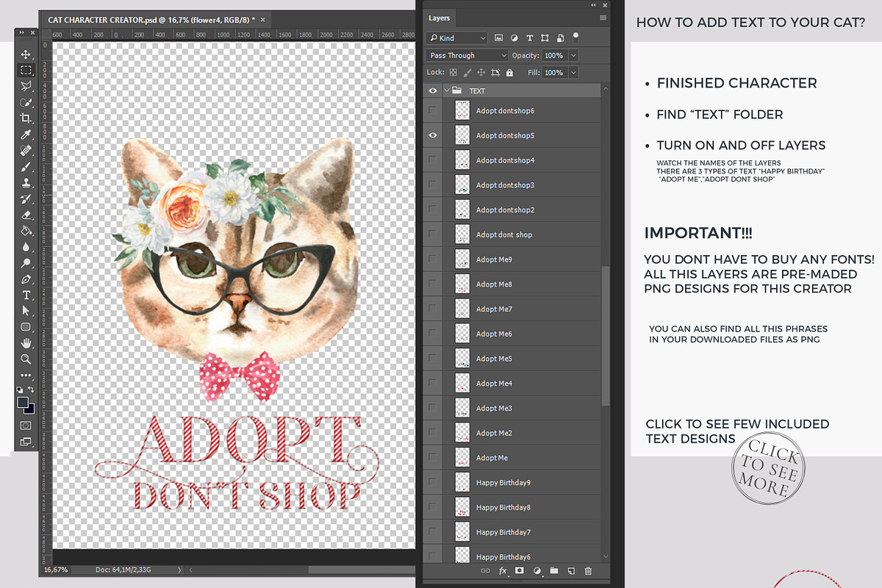The image size is (882, 588).
Task: Switch to the Layers panel tab
Action: (440, 18)
